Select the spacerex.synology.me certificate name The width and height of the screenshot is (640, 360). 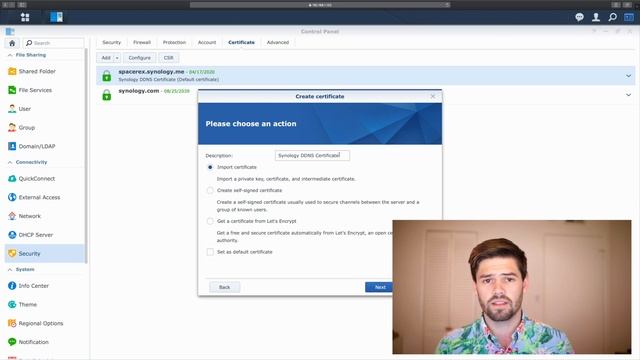[151, 72]
